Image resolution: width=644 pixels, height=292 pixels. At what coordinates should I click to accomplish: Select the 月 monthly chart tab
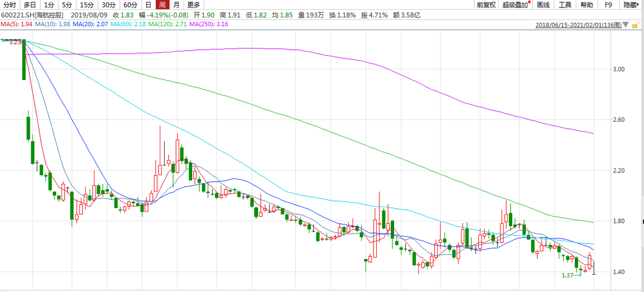pyautogui.click(x=176, y=5)
